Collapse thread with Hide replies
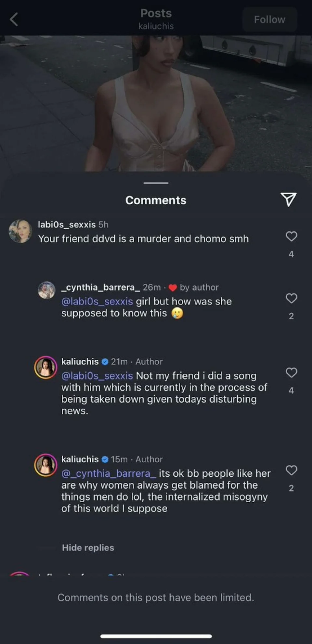This screenshot has width=312, height=644. click(x=88, y=547)
